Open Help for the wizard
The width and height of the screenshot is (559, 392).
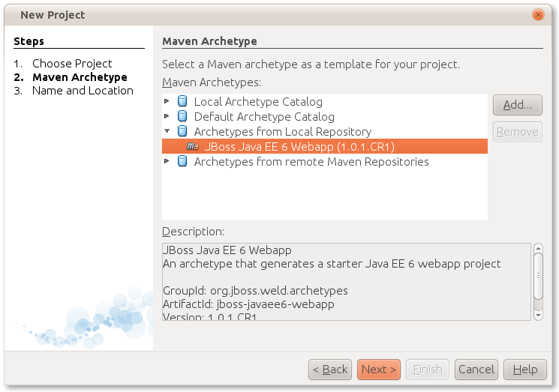pyautogui.click(x=525, y=370)
